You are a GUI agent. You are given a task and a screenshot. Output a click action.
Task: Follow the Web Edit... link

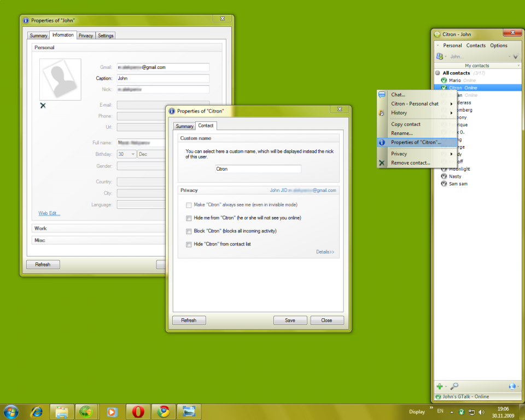49,213
